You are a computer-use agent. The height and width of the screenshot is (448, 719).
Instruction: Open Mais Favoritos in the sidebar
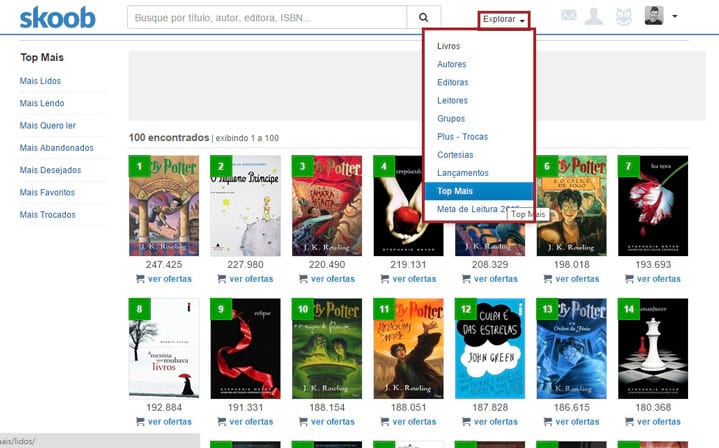tap(47, 192)
